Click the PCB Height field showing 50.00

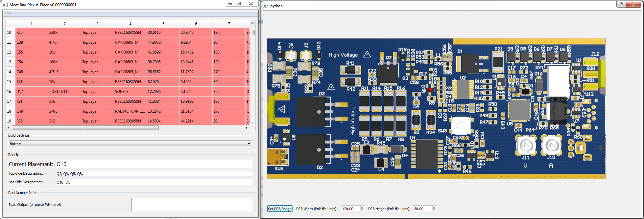(422, 209)
